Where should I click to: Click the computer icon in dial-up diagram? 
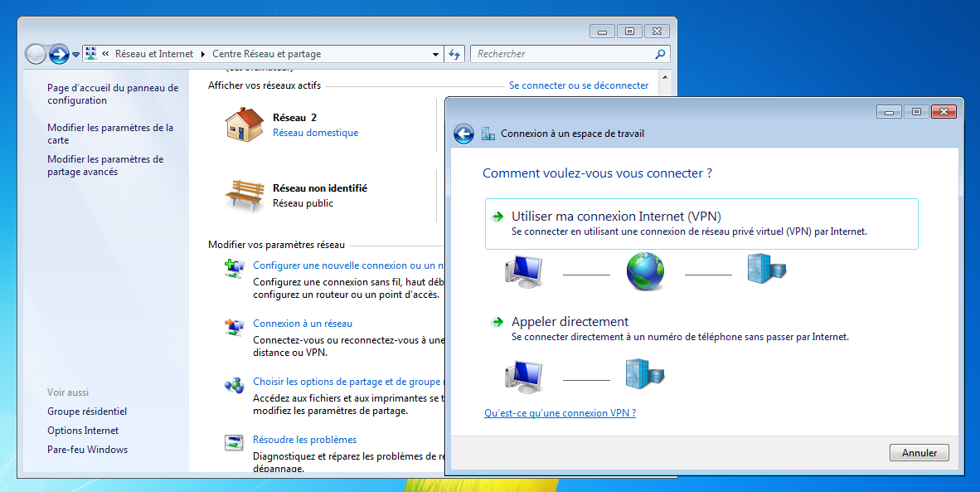point(524,377)
